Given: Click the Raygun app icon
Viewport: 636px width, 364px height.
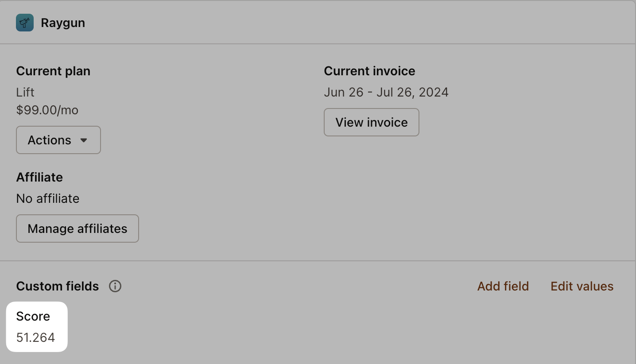Looking at the screenshot, I should 25,23.
